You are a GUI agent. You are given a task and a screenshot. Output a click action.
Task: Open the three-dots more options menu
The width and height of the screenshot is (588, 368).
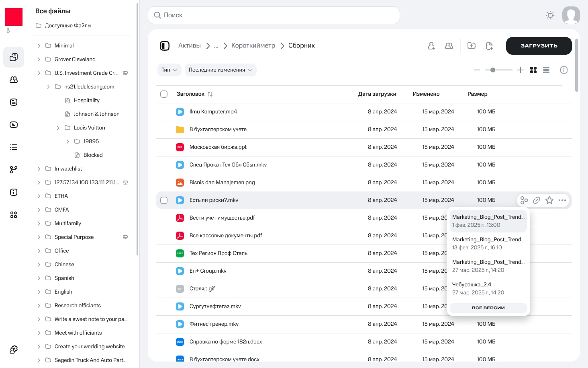(x=562, y=200)
